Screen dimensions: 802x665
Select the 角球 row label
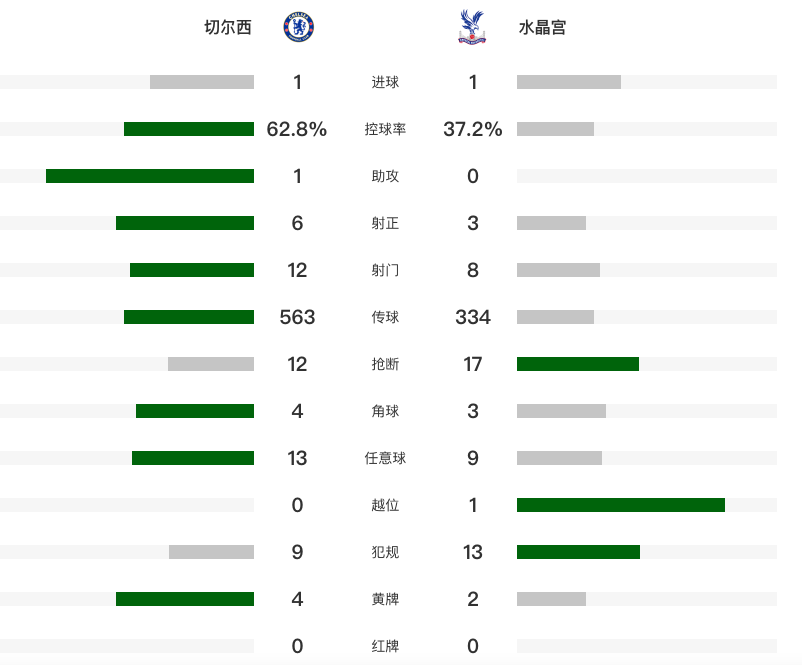click(385, 411)
